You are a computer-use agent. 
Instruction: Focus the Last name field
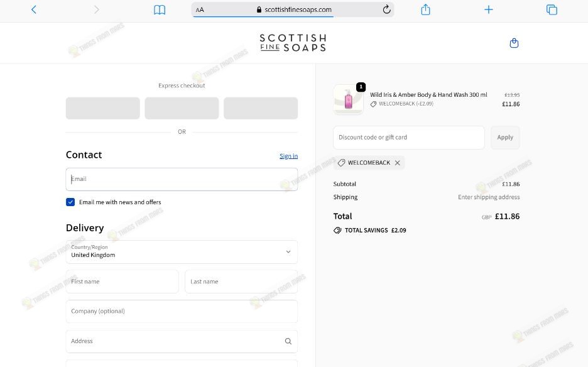[241, 282]
